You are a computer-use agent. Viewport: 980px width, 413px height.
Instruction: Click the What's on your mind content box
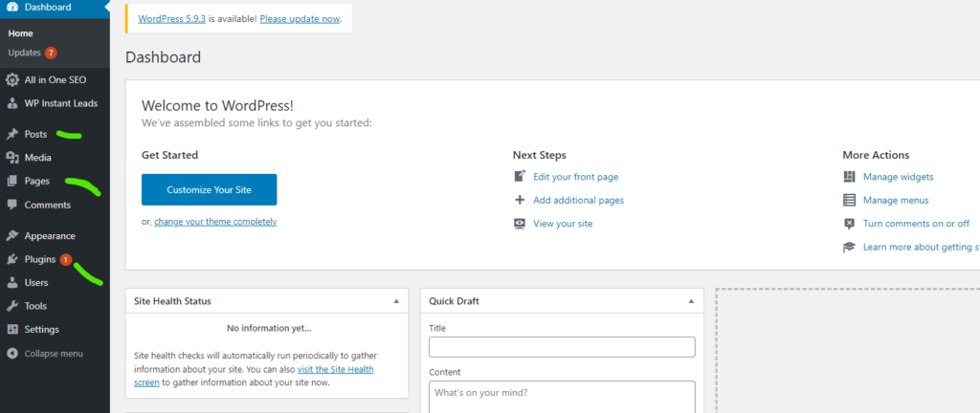[x=562, y=397]
